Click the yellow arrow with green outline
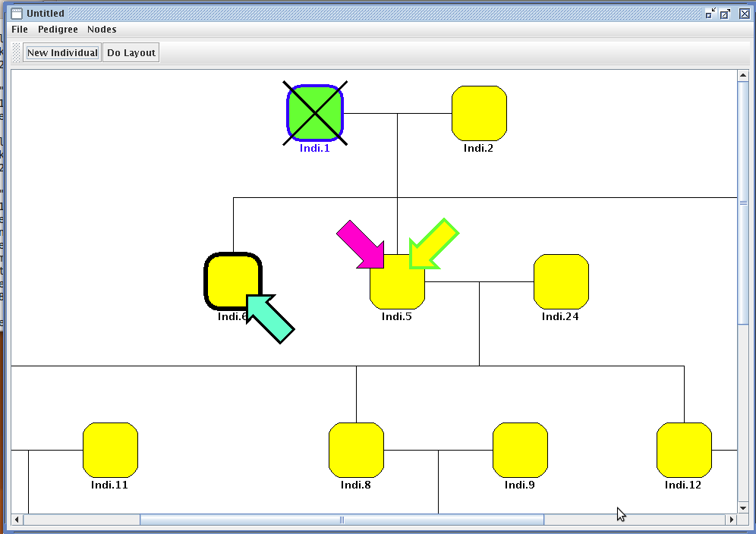The width and height of the screenshot is (756, 534). (x=433, y=244)
